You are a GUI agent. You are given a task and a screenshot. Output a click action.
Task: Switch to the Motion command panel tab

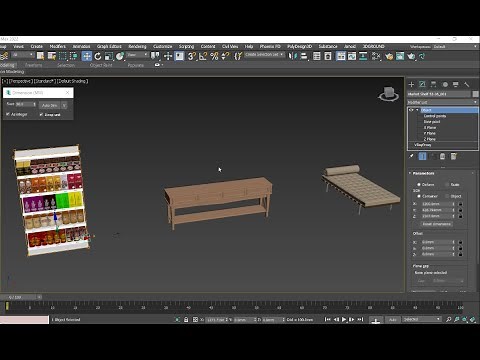pyautogui.click(x=445, y=84)
